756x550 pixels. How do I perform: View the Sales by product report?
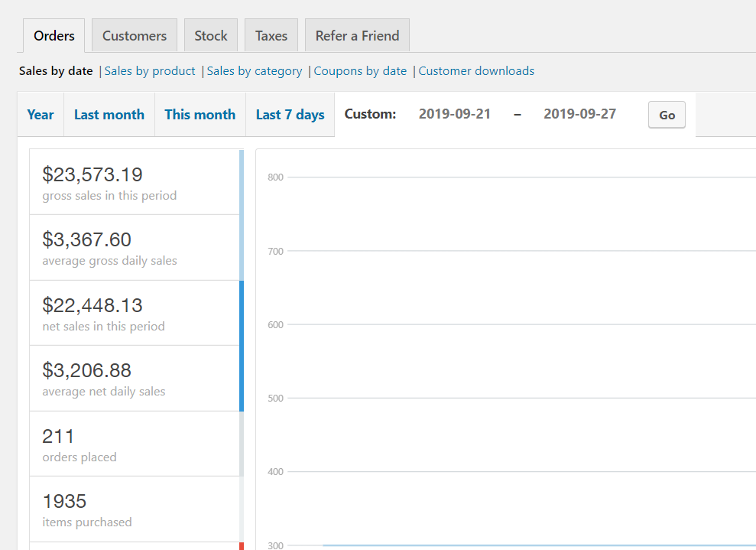pyautogui.click(x=150, y=71)
